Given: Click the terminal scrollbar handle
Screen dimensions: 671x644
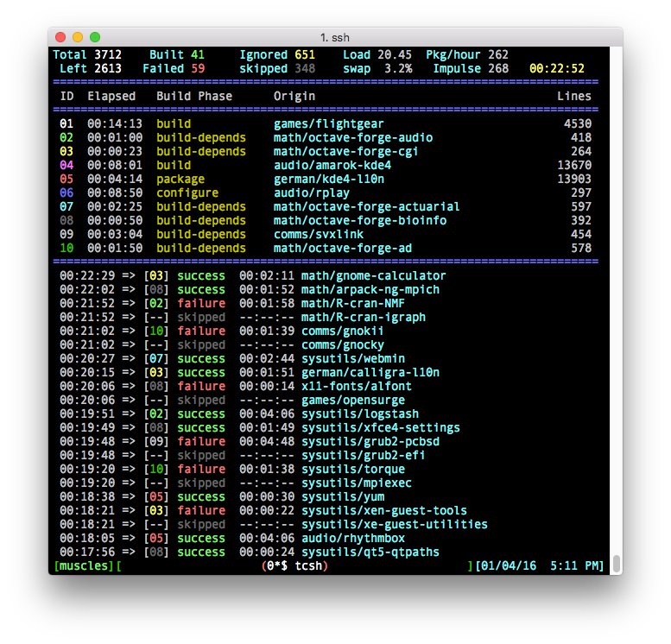Looking at the screenshot, I should coord(616,564).
